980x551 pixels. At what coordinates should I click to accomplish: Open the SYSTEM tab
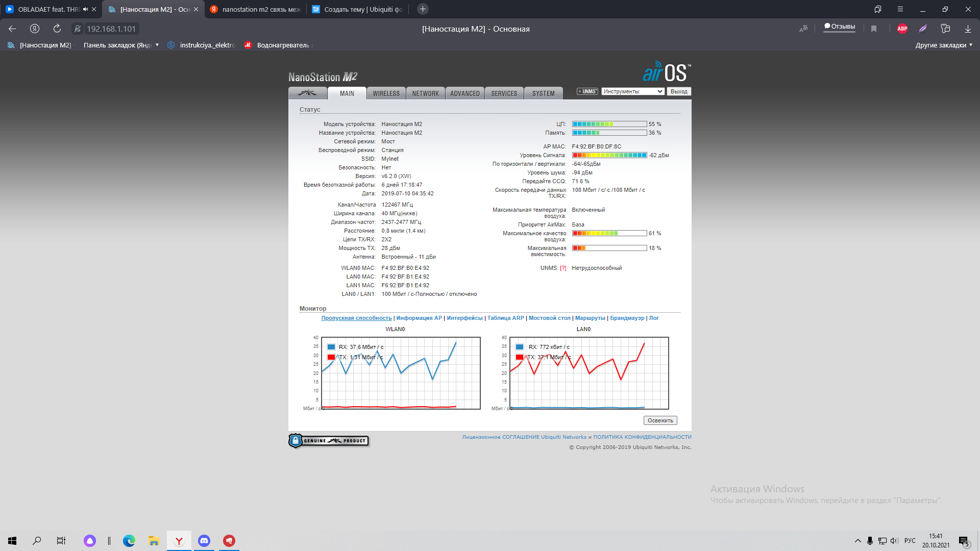[544, 93]
